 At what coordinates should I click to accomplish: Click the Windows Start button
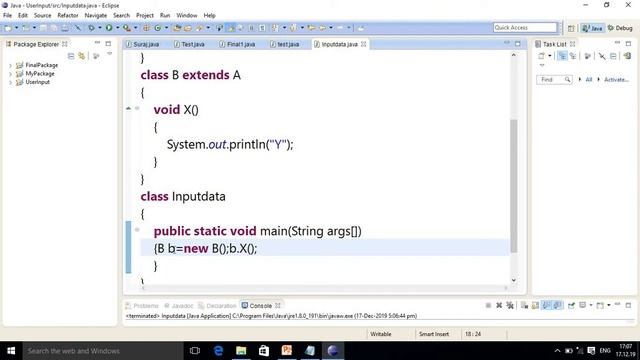pyautogui.click(x=11, y=351)
